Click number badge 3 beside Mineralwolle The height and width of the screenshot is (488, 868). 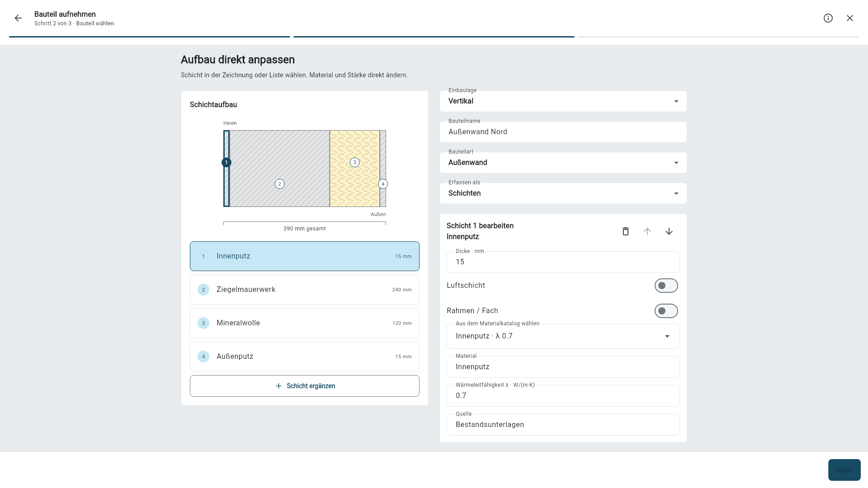(x=203, y=323)
